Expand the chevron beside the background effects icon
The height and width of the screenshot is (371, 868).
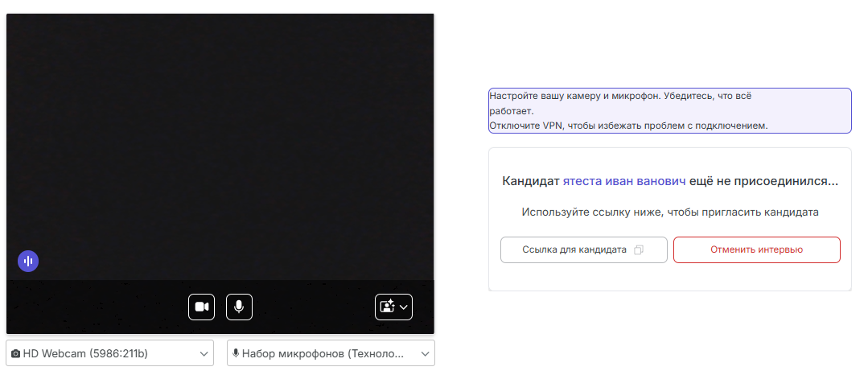[x=404, y=307]
